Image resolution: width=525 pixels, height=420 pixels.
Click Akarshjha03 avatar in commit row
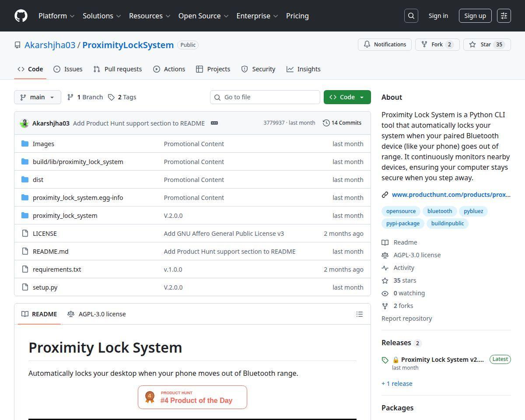24,123
